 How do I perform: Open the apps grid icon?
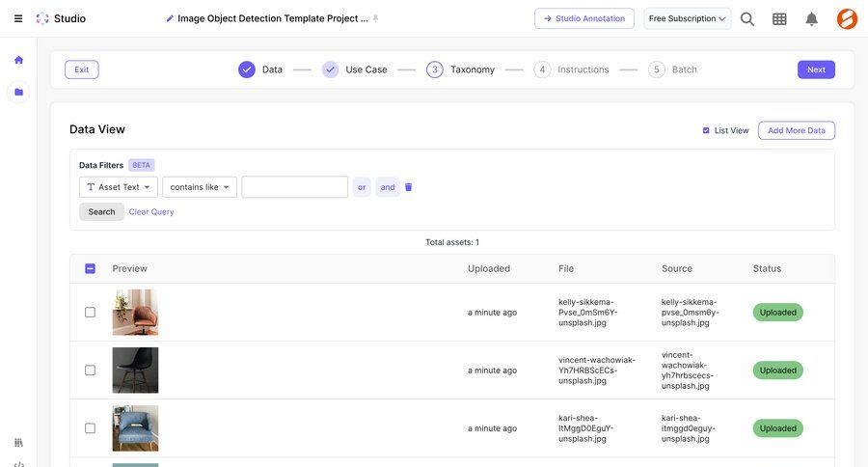[779, 18]
